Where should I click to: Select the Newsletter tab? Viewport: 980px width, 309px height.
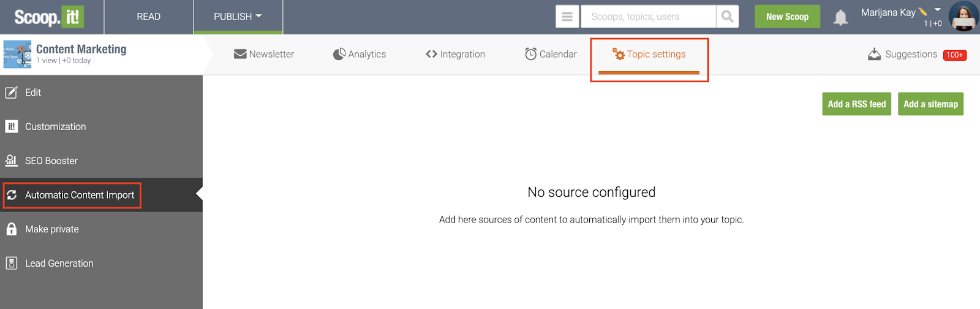tap(264, 54)
